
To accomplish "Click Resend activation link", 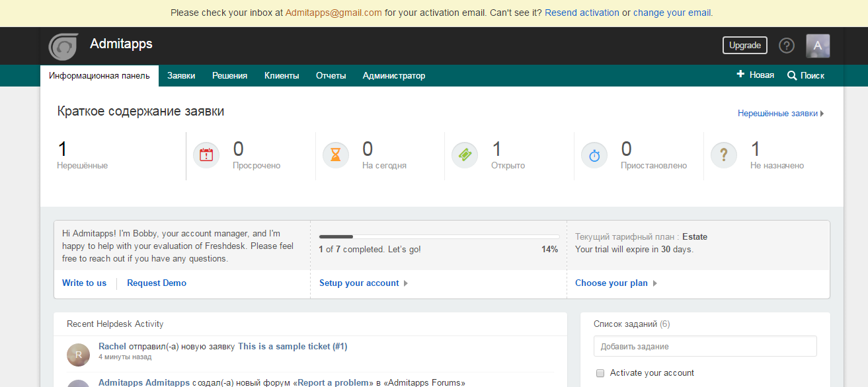I will click(582, 13).
